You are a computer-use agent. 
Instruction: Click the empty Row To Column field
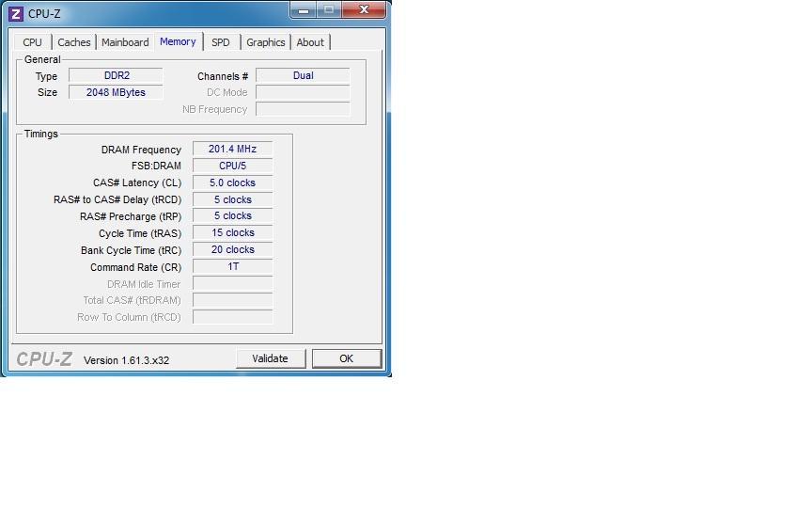tap(232, 317)
